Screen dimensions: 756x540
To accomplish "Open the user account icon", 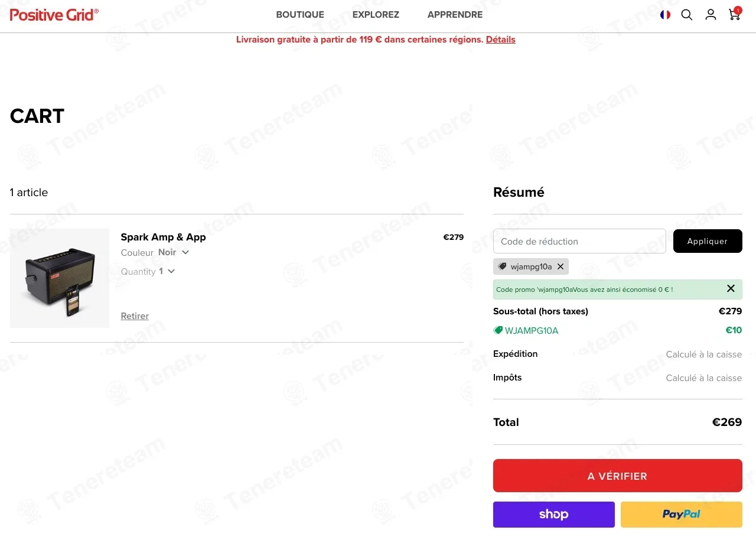I will tap(711, 15).
